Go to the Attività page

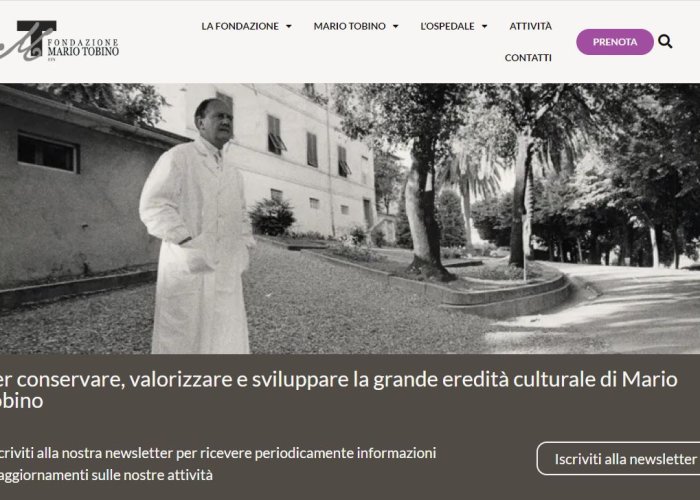(530, 26)
